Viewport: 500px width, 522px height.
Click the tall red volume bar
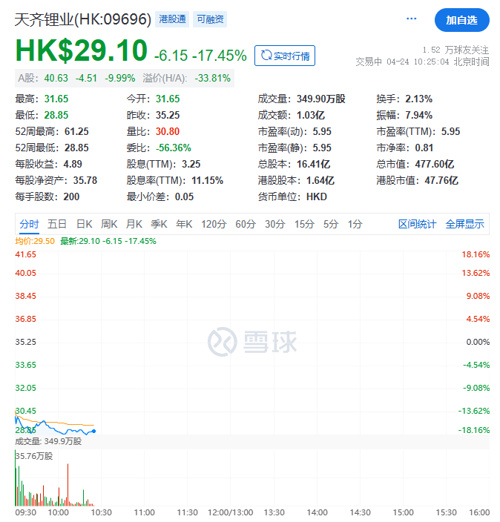coord(68,485)
